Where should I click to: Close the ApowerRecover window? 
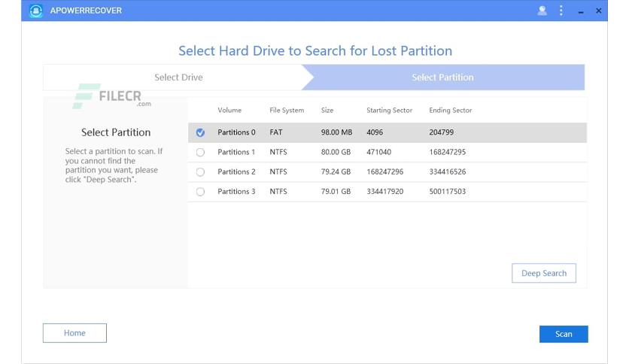[x=598, y=11]
